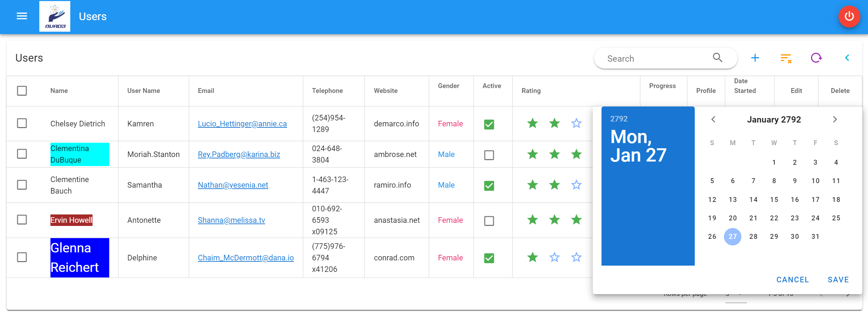Set Glenna Reichert rating to two stars

point(554,258)
